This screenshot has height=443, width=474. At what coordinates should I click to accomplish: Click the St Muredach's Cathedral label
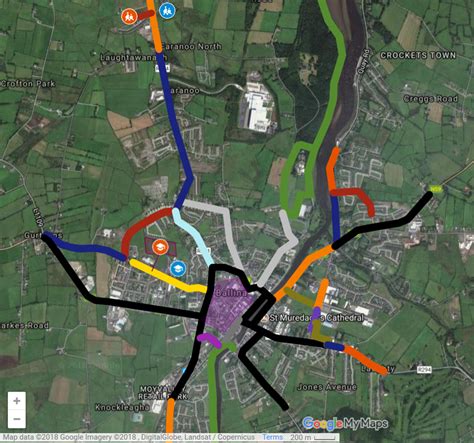point(316,318)
